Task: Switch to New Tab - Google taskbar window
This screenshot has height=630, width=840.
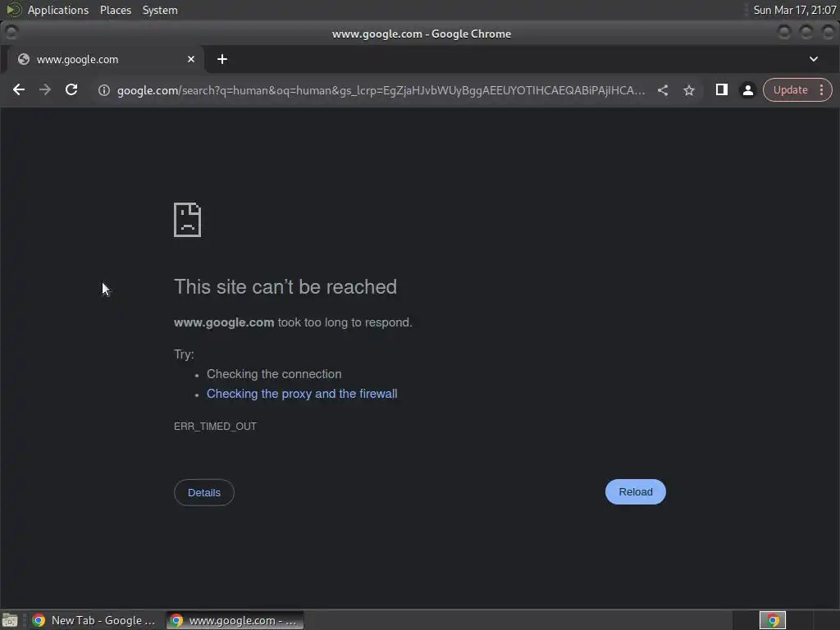Action: (94, 620)
